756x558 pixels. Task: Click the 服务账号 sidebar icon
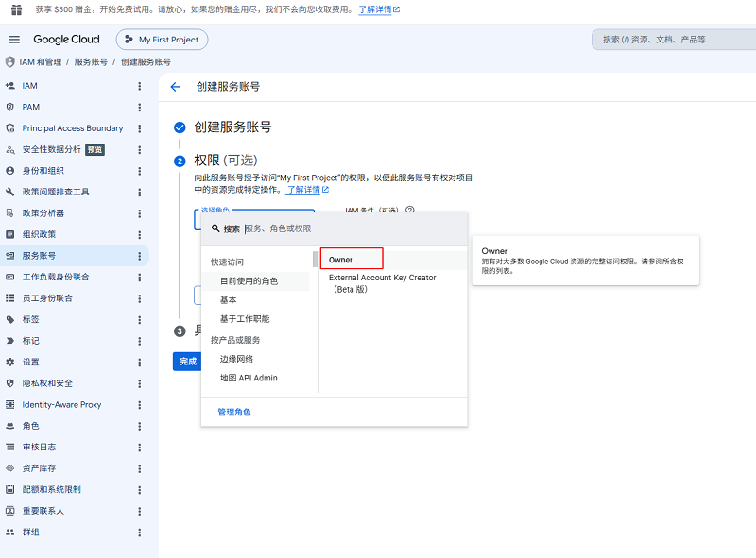point(10,256)
